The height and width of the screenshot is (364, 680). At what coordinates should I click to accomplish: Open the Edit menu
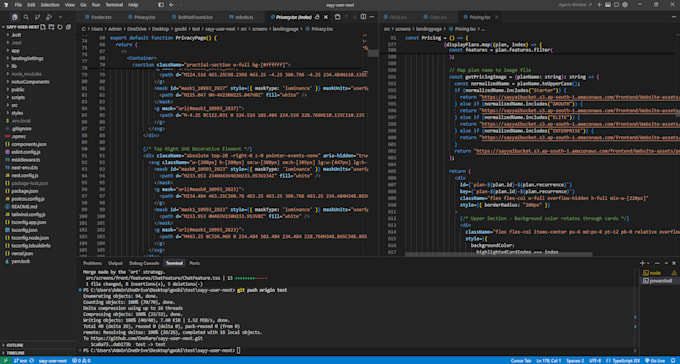31,5
